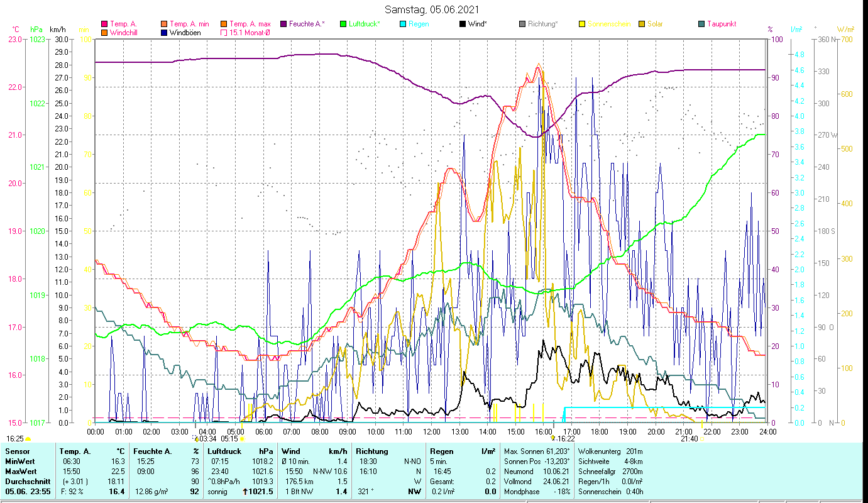This screenshot has width=868, height=503.
Task: Click the Windchill legend color swatch
Action: 104,32
